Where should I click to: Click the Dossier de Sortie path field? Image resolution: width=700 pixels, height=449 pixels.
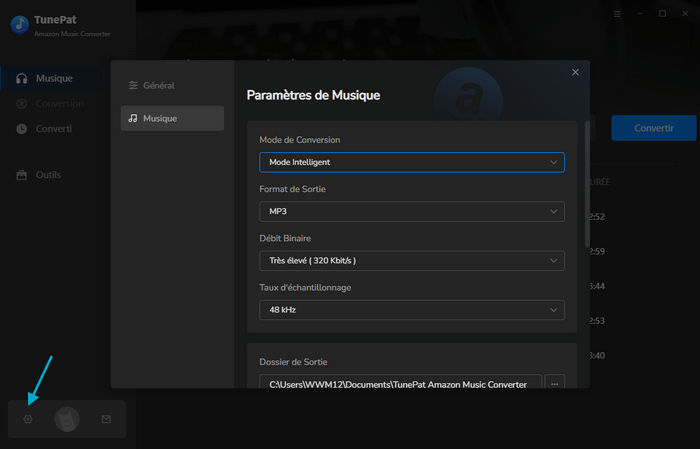(x=400, y=384)
